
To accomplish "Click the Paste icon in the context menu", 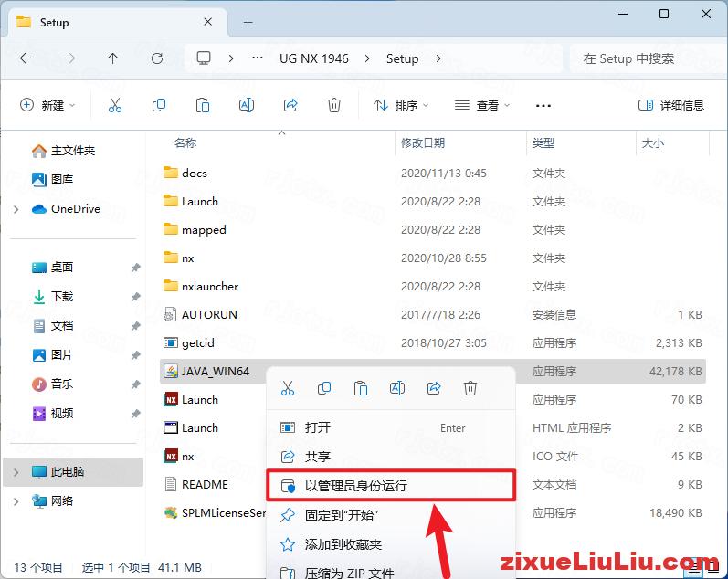I will (361, 388).
